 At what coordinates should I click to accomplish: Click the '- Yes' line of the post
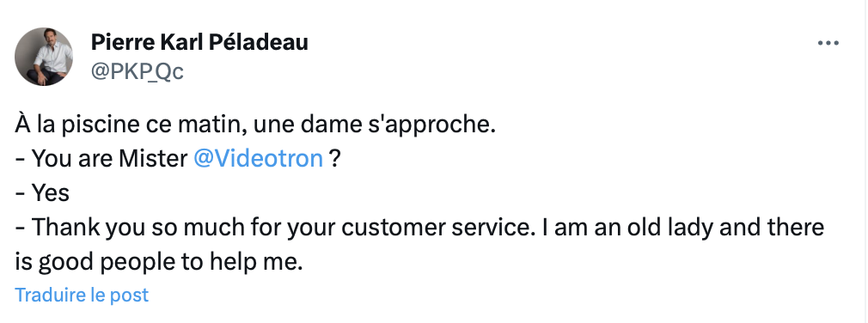42,193
